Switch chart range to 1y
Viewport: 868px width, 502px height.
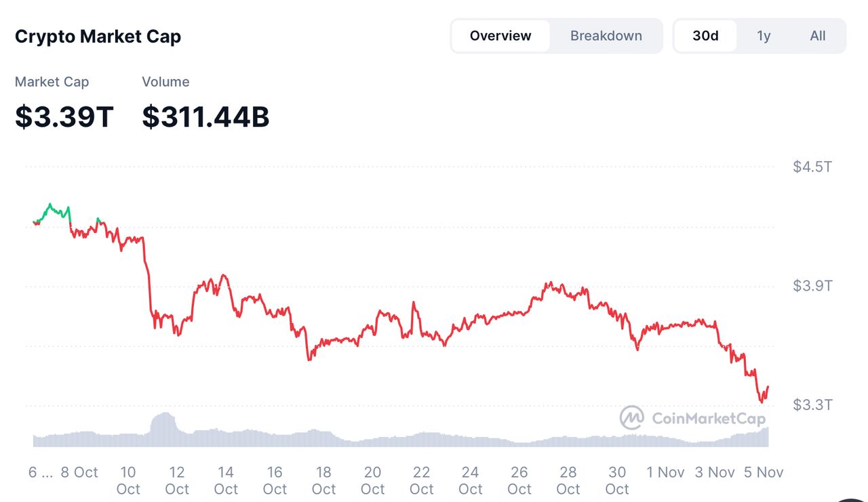pos(764,36)
